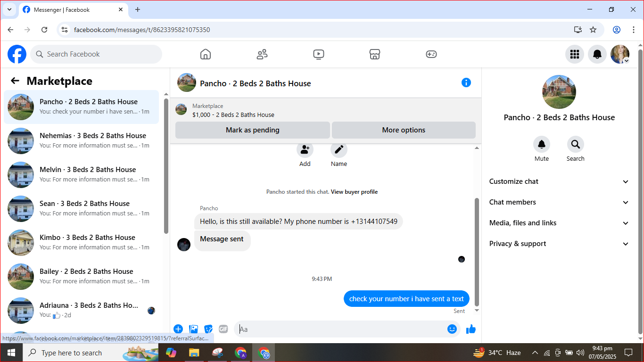The height and width of the screenshot is (362, 644).
Task: View site information icon in address bar
Action: [x=65, y=30]
